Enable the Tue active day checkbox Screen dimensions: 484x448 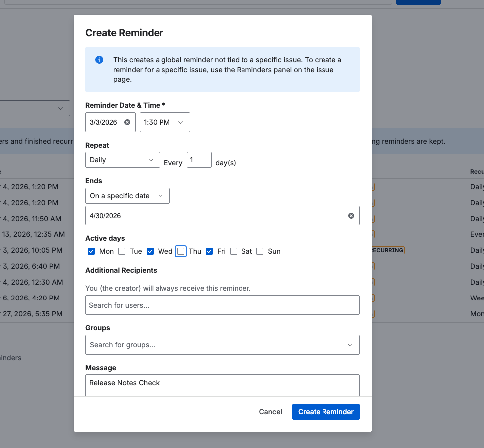[122, 251]
